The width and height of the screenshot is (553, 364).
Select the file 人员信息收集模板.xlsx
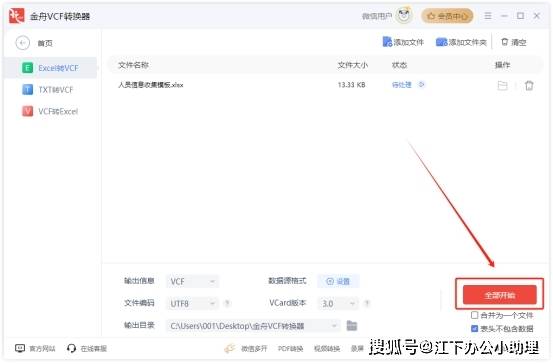(x=151, y=85)
